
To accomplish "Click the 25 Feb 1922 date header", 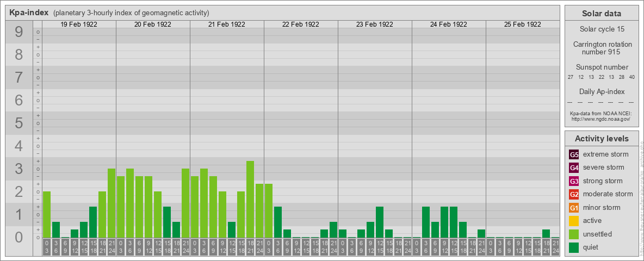I will [522, 24].
